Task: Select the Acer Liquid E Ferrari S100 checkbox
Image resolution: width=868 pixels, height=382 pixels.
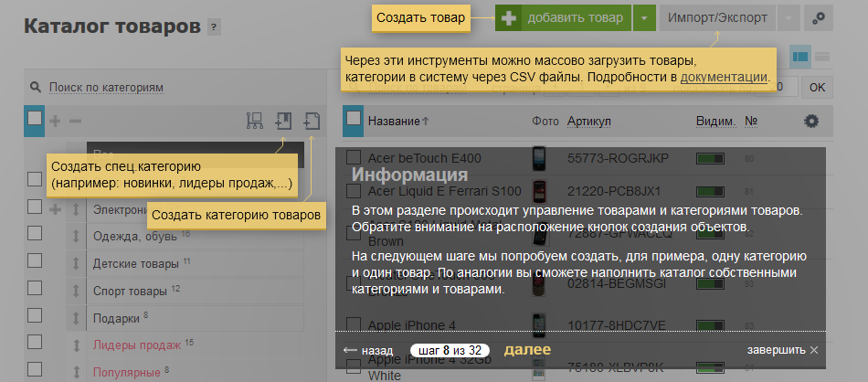Action: [354, 190]
